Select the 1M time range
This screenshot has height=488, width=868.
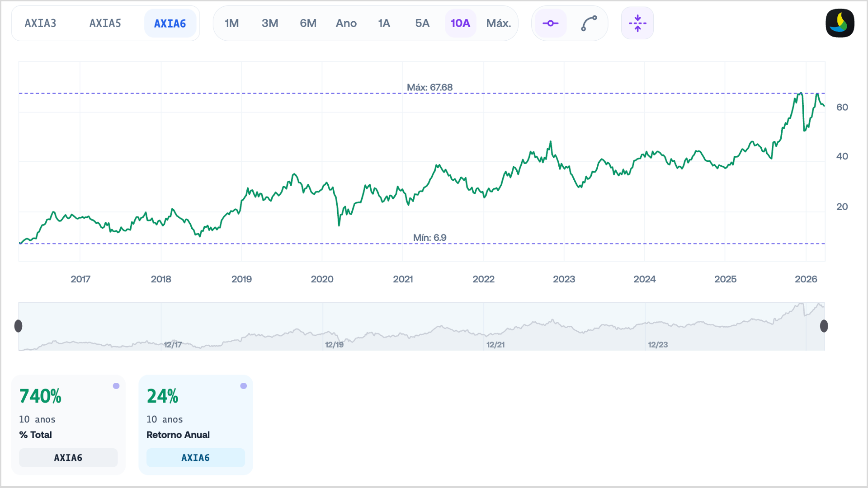pyautogui.click(x=231, y=23)
